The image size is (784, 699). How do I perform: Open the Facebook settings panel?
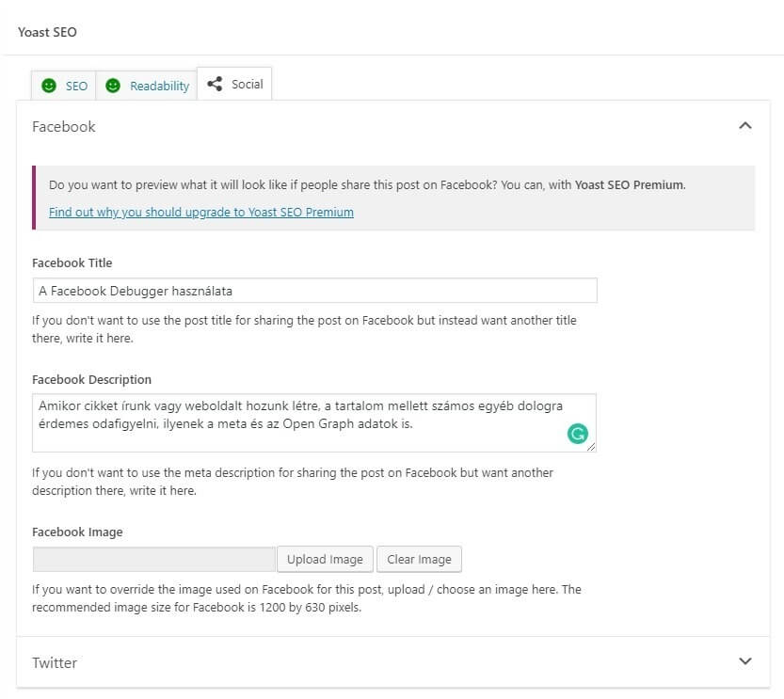click(x=63, y=126)
